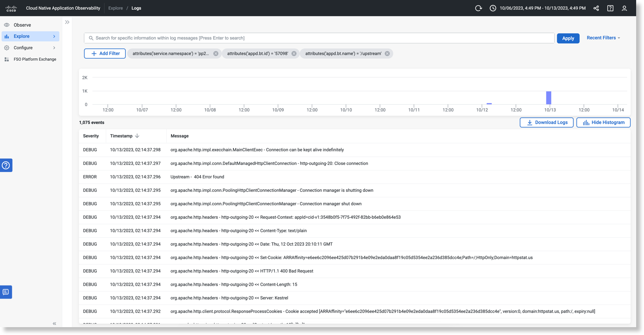This screenshot has height=335, width=644.
Task: Click the appd.bt.id = '57098' filter text
Action: [x=258, y=53]
